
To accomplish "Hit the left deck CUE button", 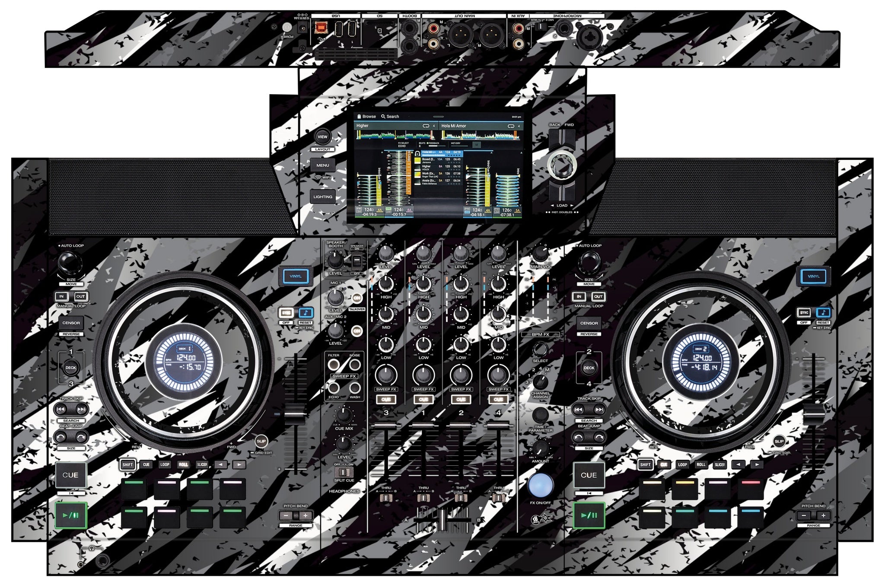I will tap(70, 475).
